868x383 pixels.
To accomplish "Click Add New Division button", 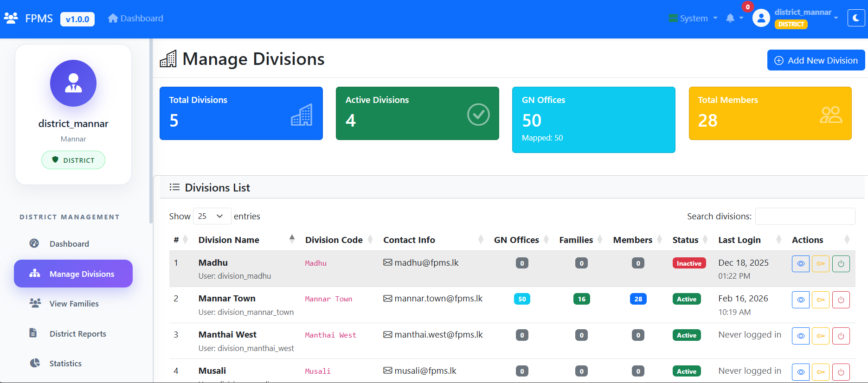I will [816, 60].
